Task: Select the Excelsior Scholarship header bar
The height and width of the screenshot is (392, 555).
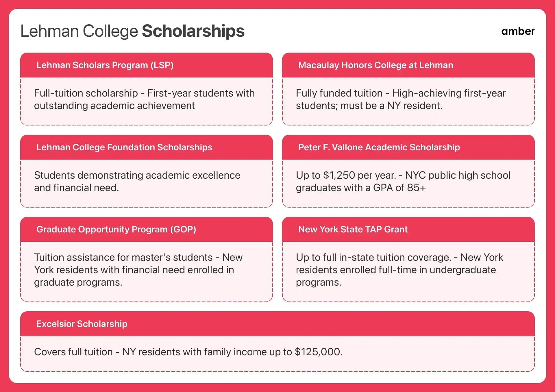Action: point(277,324)
